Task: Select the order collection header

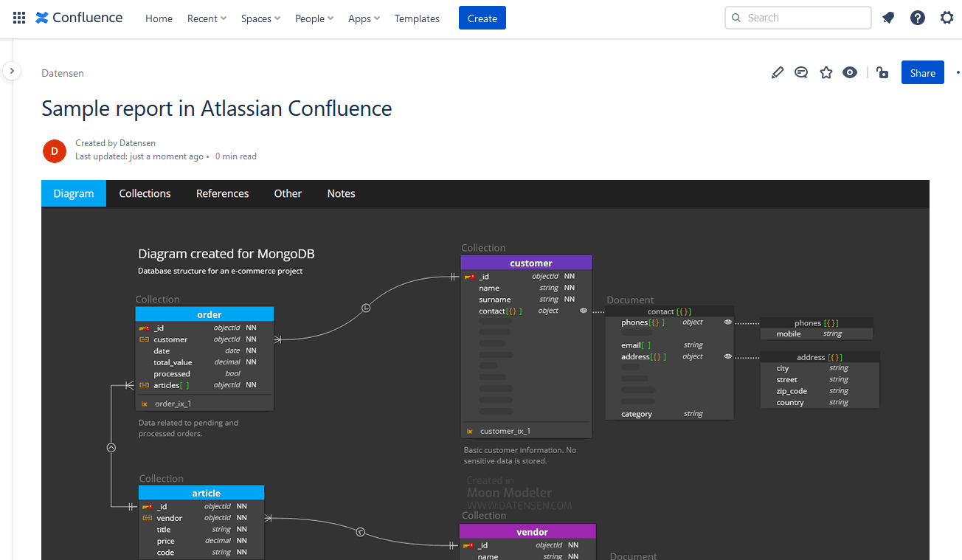Action: [204, 314]
